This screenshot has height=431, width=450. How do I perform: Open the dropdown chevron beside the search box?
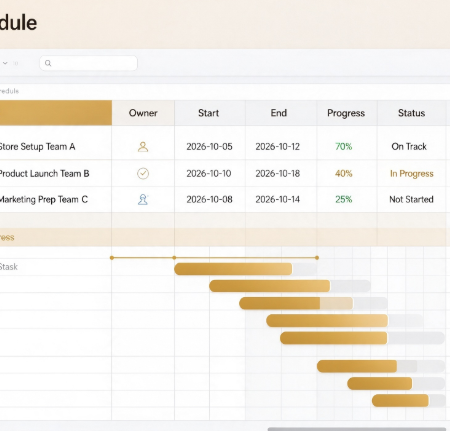point(5,63)
